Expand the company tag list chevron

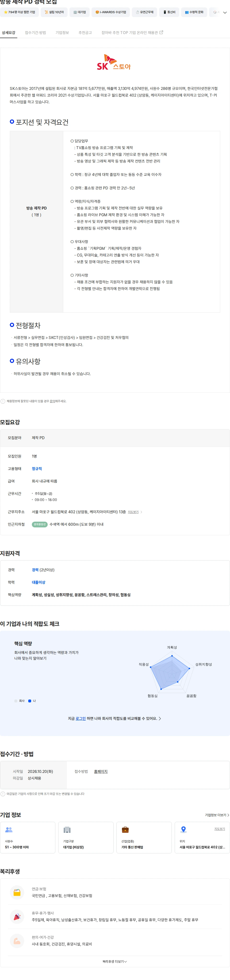[225, 12]
